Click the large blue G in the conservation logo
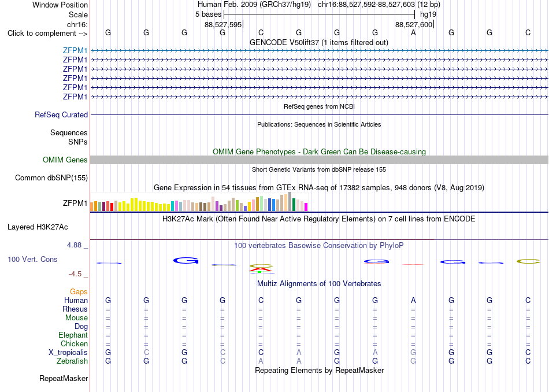549x392 pixels. click(186, 260)
